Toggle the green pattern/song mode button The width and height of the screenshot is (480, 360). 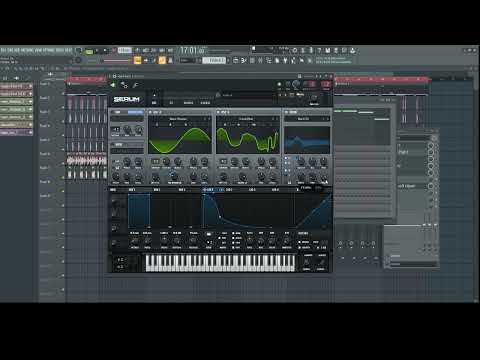pyautogui.click(x=89, y=51)
